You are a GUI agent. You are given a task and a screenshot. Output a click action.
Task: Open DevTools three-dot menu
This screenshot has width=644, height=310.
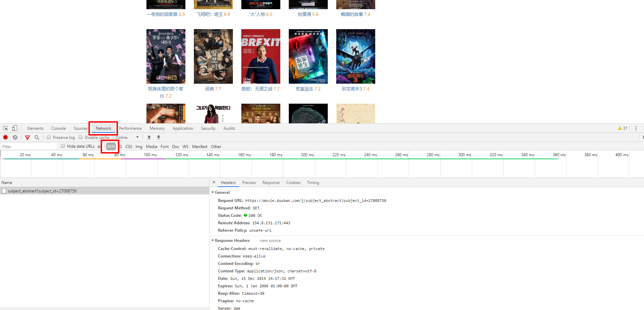(636, 128)
